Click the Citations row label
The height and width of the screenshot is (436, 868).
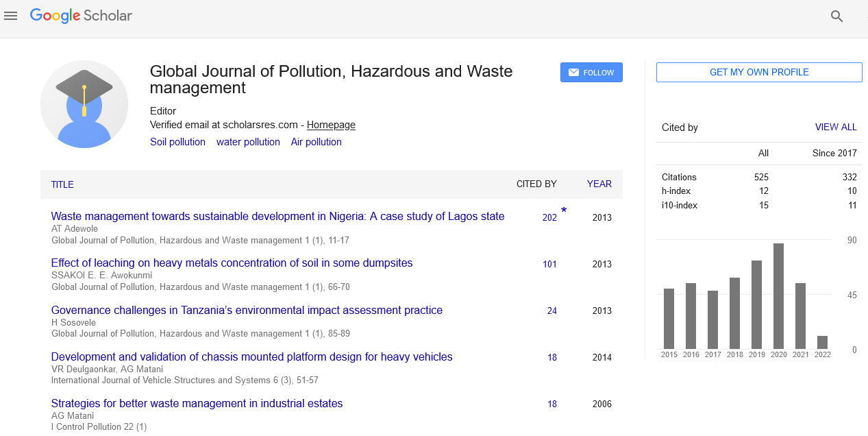[679, 177]
